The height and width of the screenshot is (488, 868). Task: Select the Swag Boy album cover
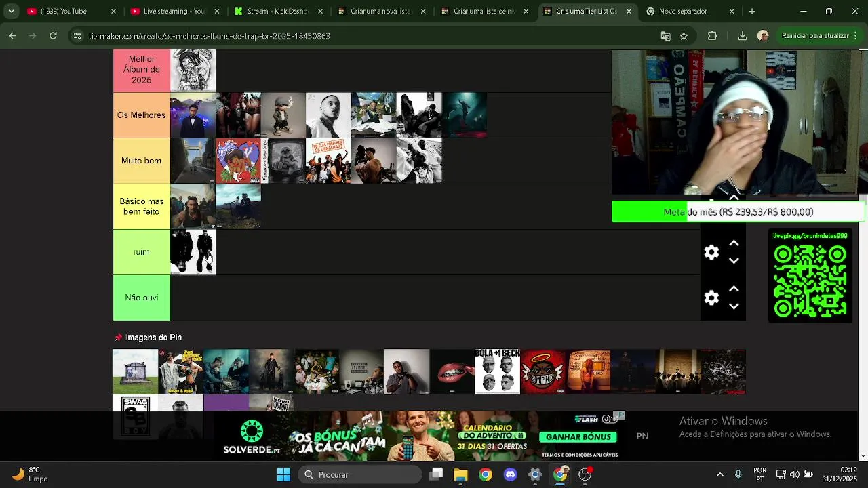point(136,416)
